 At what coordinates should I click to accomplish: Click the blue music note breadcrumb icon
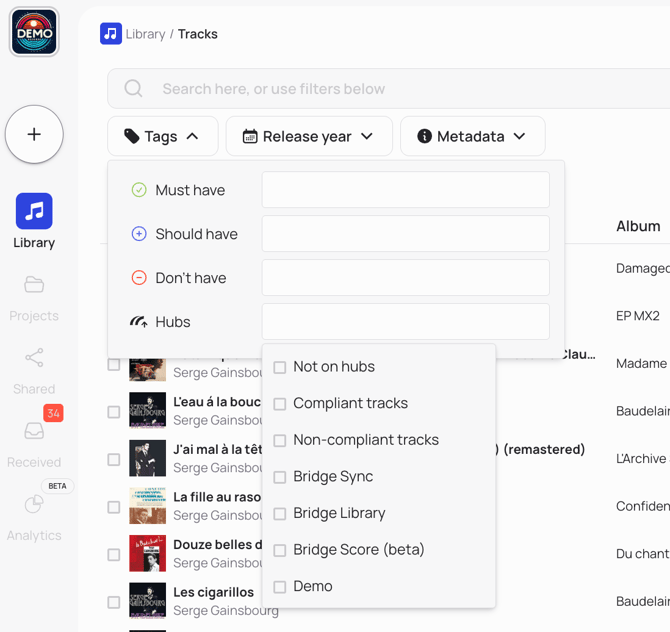point(111,34)
